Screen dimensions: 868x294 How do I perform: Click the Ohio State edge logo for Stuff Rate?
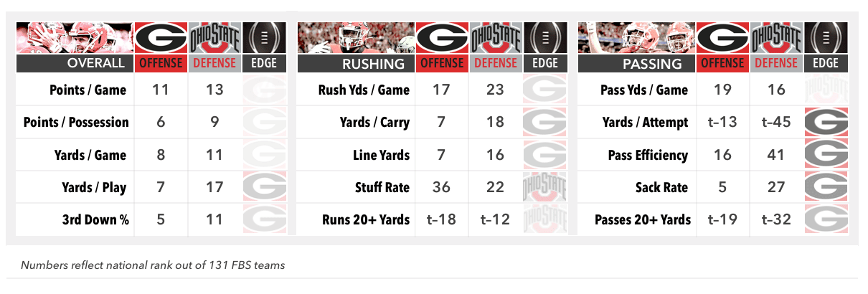[x=543, y=188]
